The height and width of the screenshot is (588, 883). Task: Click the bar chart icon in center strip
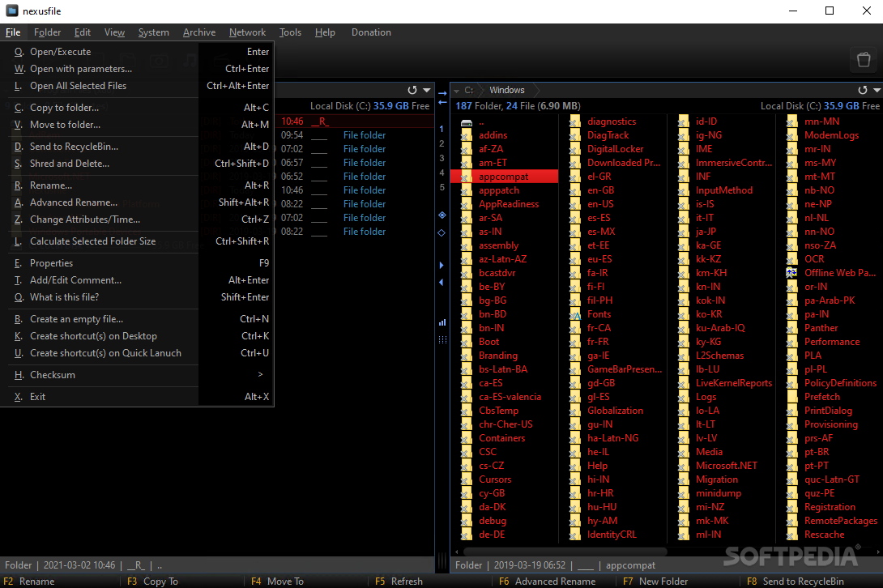click(442, 322)
